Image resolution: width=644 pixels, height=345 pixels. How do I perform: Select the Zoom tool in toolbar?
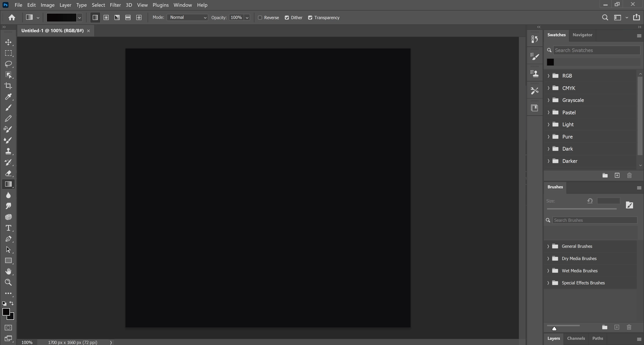click(x=8, y=282)
